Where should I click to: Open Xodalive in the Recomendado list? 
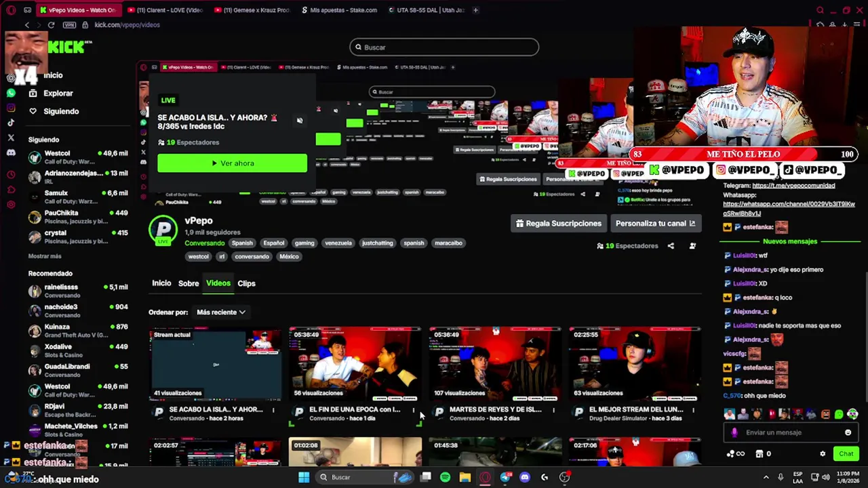pyautogui.click(x=77, y=350)
